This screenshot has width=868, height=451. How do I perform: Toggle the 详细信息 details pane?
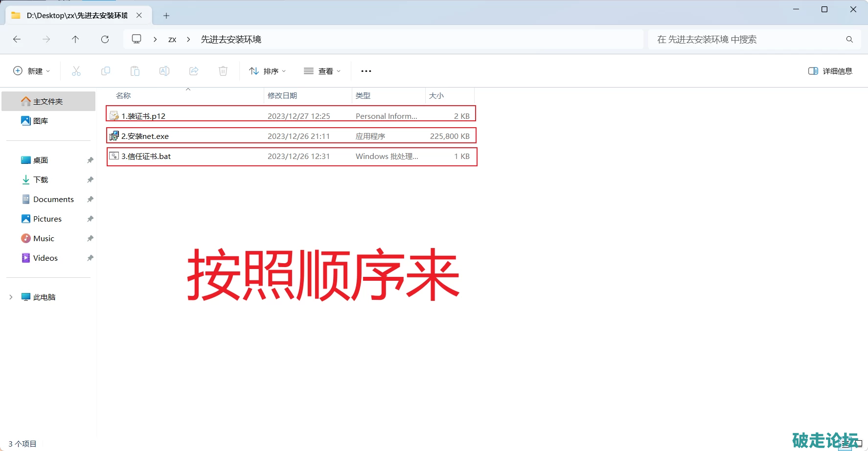pos(830,71)
